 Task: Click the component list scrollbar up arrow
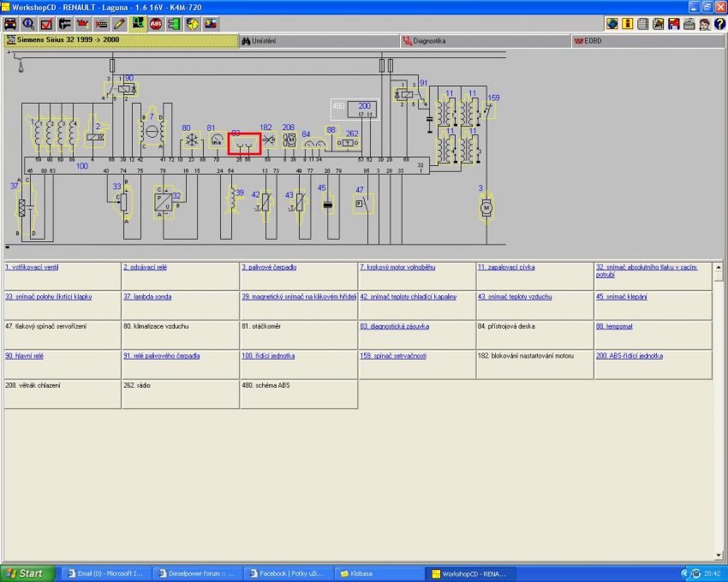[x=718, y=266]
